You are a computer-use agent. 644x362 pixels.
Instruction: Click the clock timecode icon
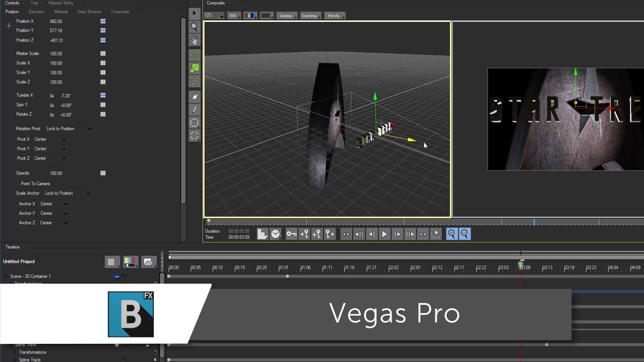[275, 234]
